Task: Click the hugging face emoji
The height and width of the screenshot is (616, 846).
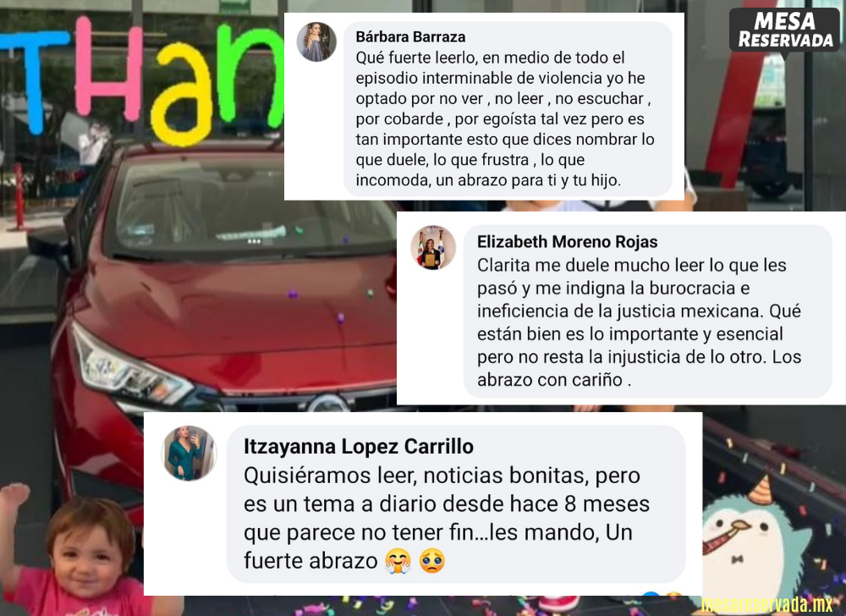Action: click(x=398, y=562)
